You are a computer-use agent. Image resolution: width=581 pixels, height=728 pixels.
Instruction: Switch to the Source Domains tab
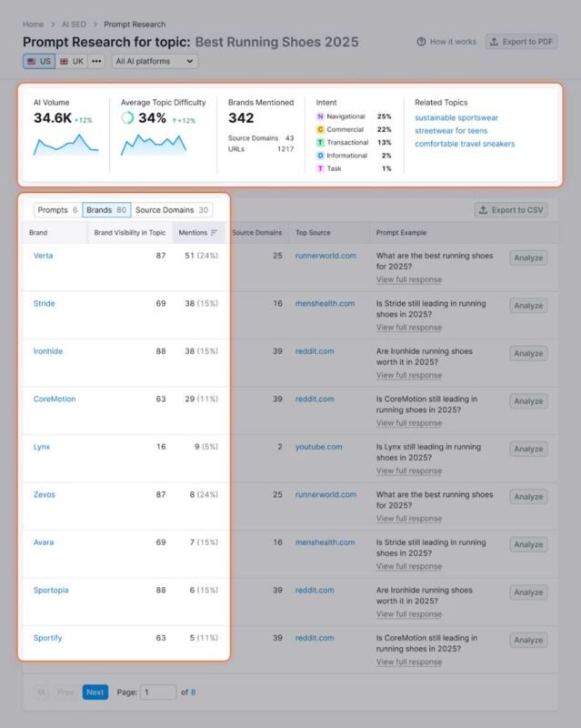pos(172,210)
